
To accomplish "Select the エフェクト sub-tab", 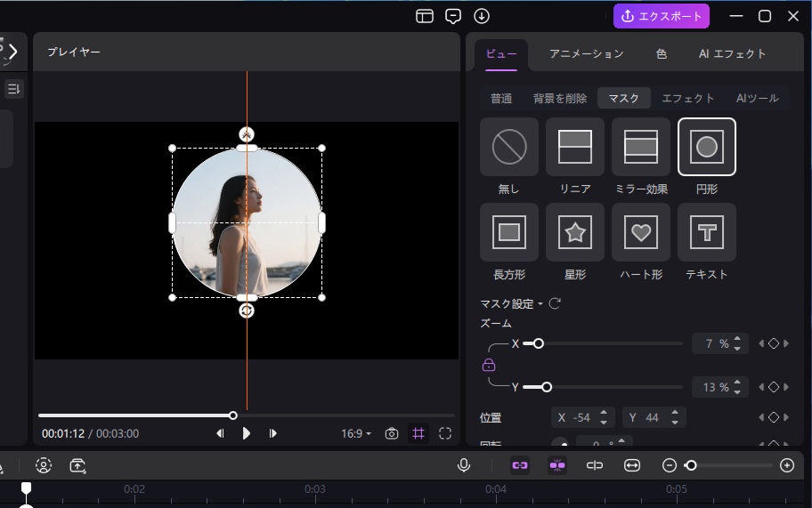I will 687,98.
